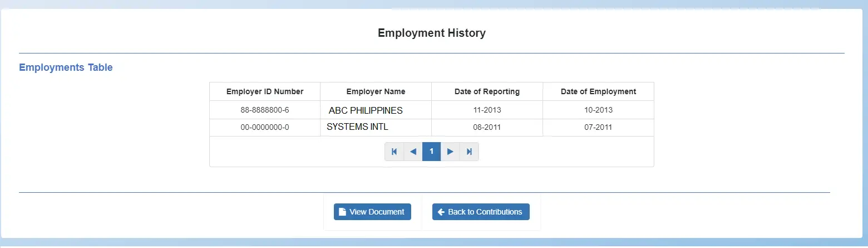Click the 08-2011 reporting date cell

pyautogui.click(x=487, y=127)
